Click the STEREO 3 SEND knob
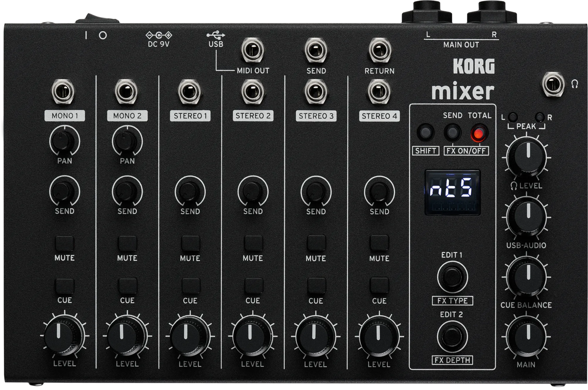The image size is (588, 390). tap(316, 191)
